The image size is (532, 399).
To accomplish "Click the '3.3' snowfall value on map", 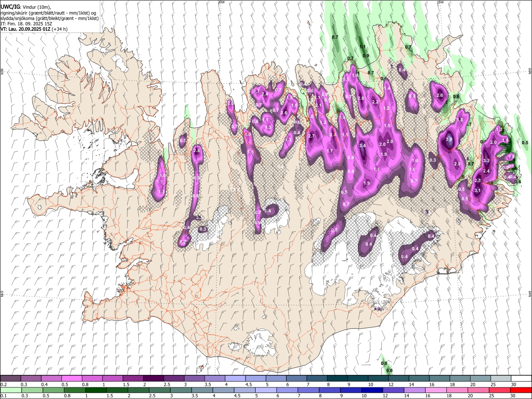I will pos(487,160).
